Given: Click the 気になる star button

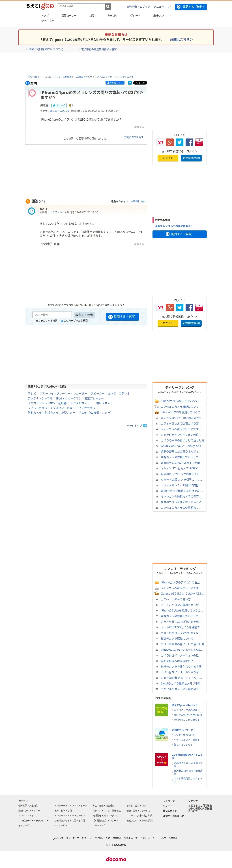Looking at the screenshot, I should 59,106.
